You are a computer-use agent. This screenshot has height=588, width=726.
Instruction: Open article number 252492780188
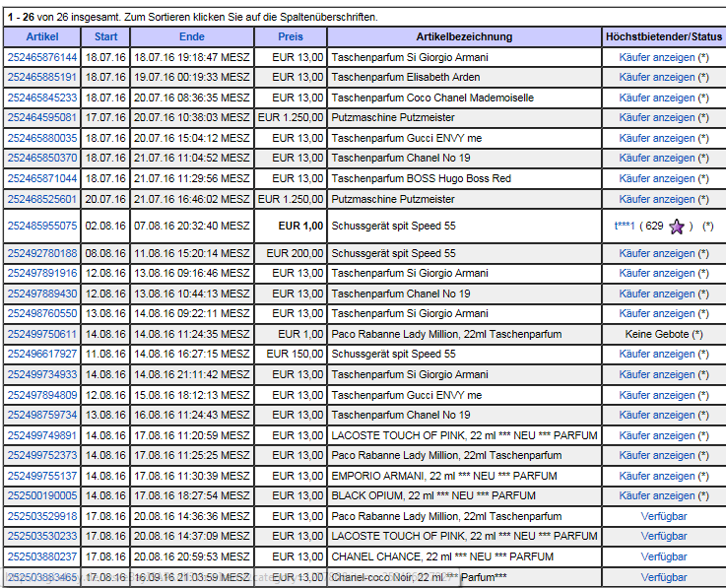(x=42, y=253)
